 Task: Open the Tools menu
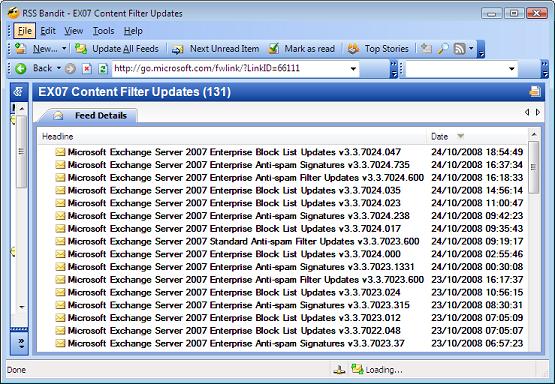pos(103,31)
